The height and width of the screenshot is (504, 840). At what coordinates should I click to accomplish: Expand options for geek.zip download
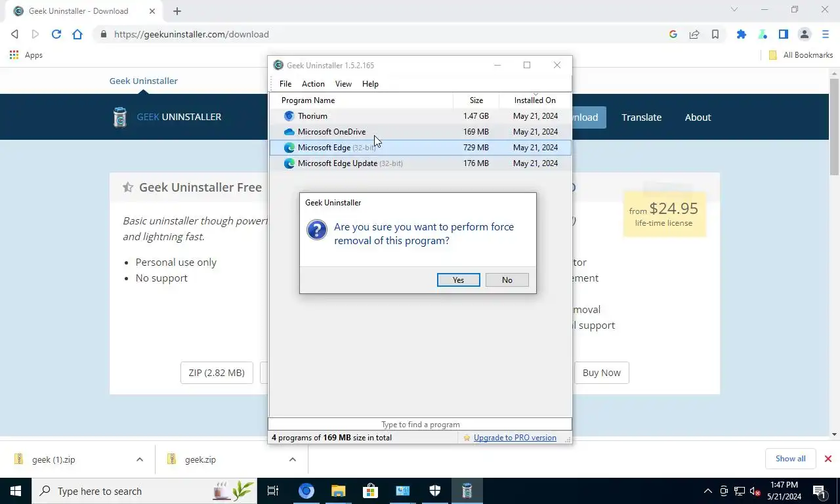(293, 459)
